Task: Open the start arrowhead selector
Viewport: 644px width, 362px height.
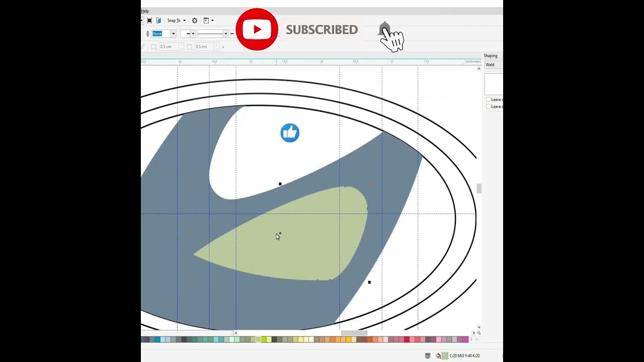Action: [x=188, y=34]
